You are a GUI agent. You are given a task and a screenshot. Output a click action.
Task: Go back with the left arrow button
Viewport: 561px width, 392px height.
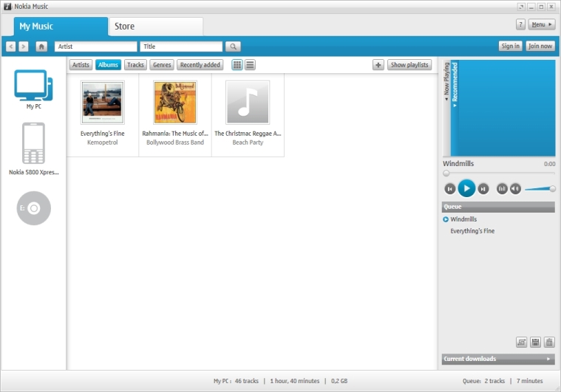pyautogui.click(x=11, y=47)
